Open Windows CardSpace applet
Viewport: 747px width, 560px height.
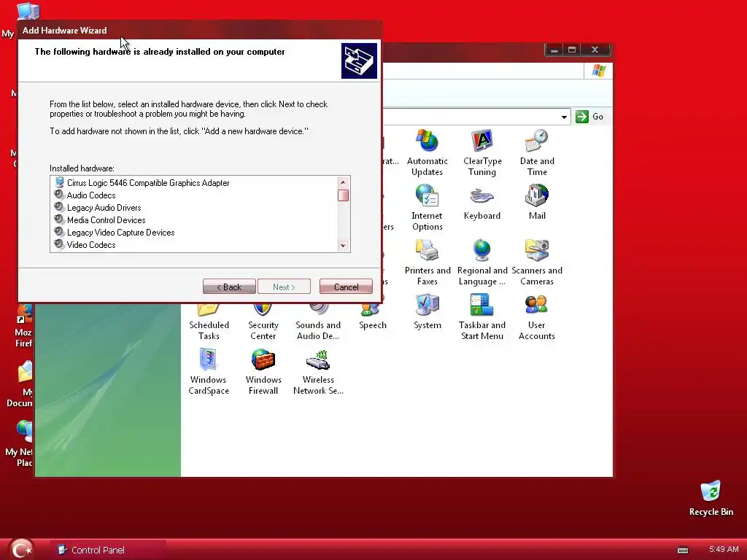tap(209, 372)
